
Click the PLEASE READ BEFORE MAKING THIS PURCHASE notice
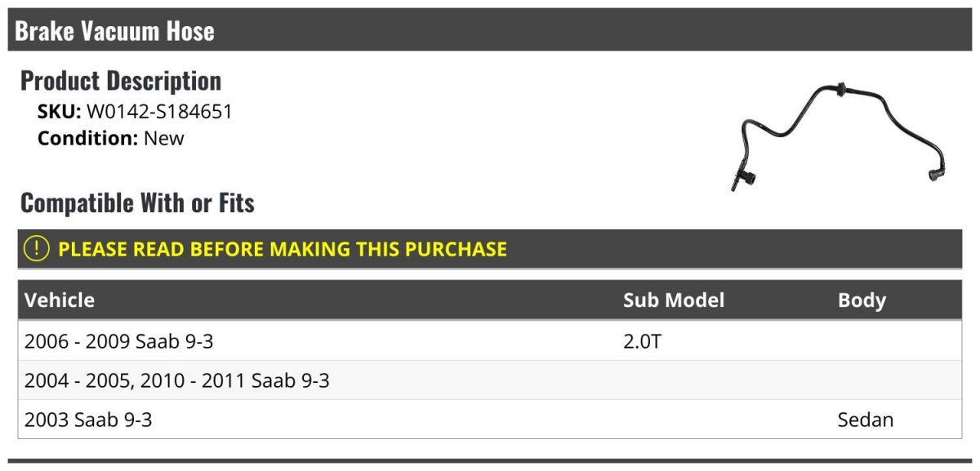[283, 249]
